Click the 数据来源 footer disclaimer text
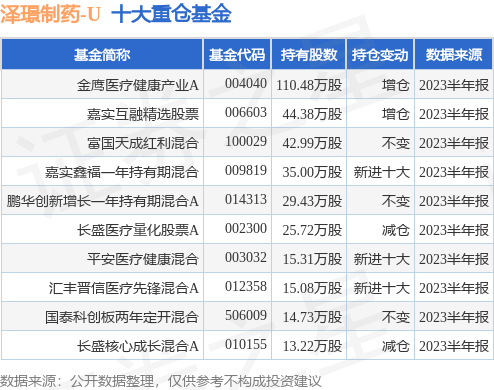This screenshot has width=494, height=390. tap(161, 381)
